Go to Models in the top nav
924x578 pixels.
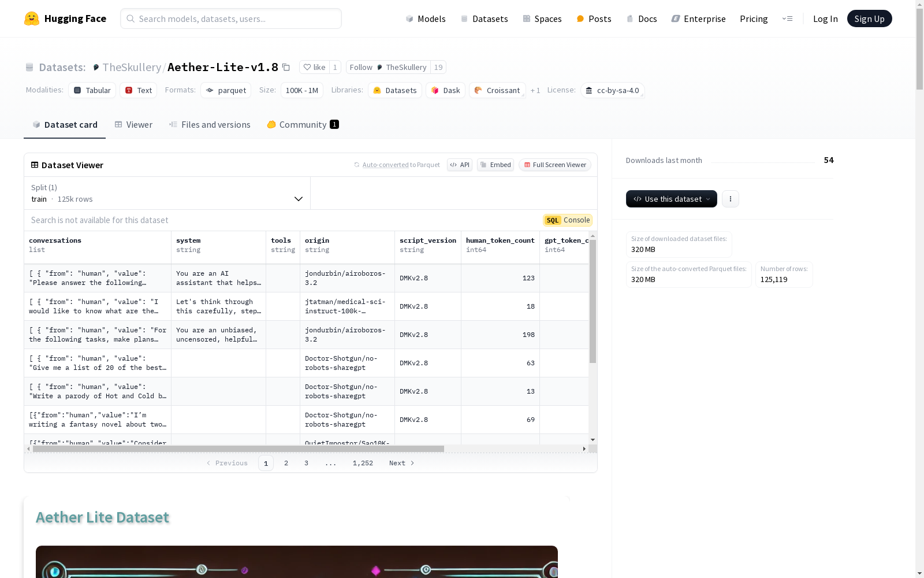pos(426,18)
